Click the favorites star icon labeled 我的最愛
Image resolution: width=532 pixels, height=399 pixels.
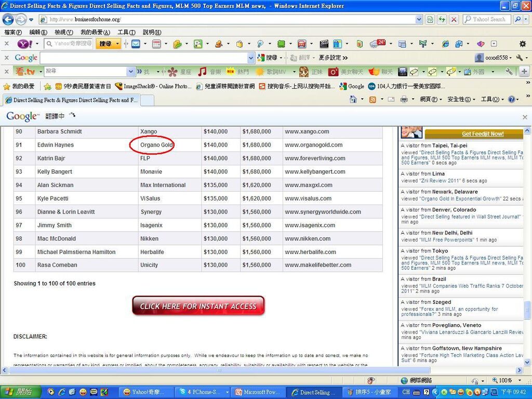19,86
